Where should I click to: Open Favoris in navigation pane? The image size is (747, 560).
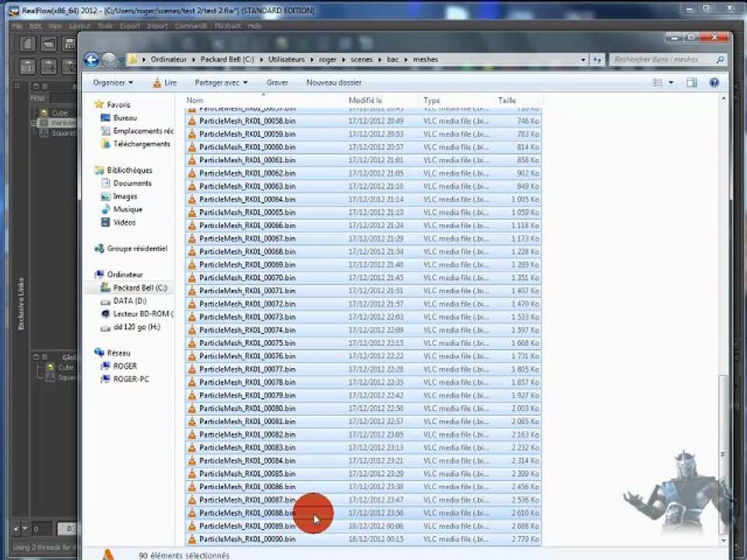click(118, 105)
